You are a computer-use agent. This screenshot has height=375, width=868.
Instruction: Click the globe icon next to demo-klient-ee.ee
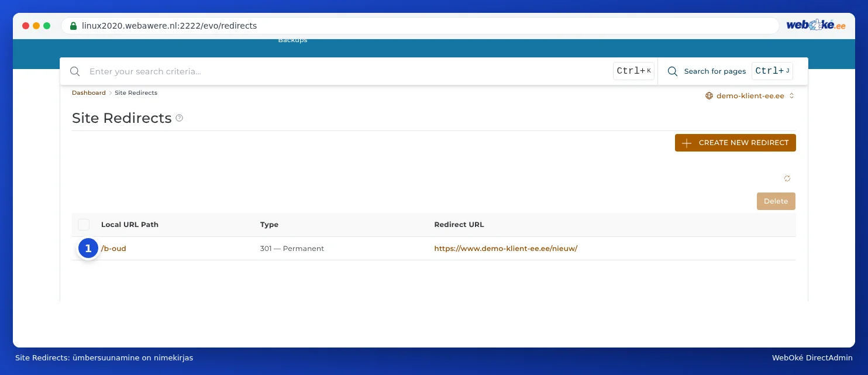[x=709, y=96]
